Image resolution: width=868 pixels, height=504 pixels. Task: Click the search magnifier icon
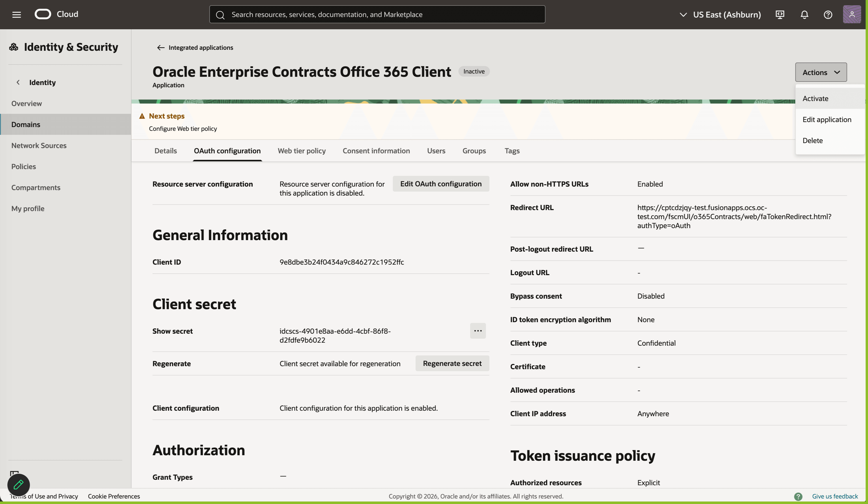(220, 15)
